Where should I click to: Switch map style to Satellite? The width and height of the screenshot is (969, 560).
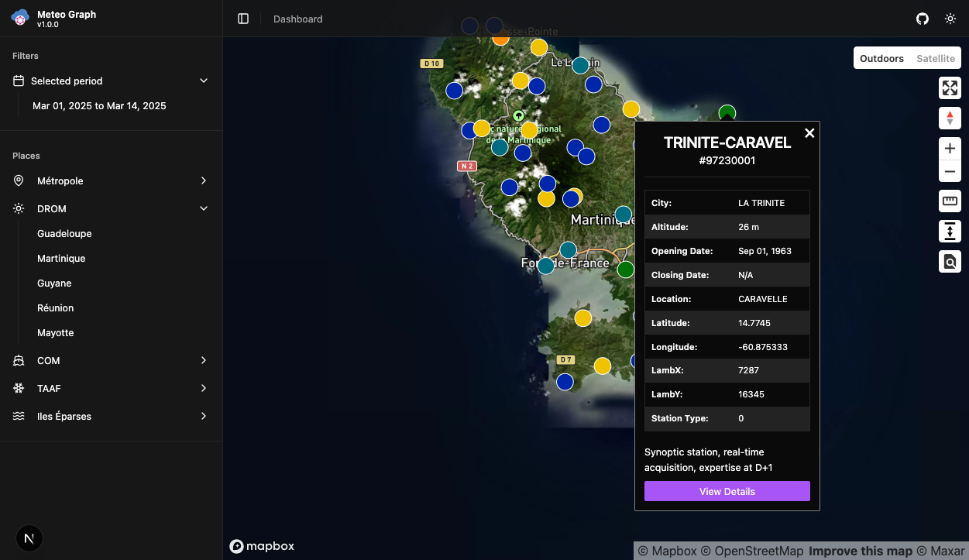coord(936,58)
